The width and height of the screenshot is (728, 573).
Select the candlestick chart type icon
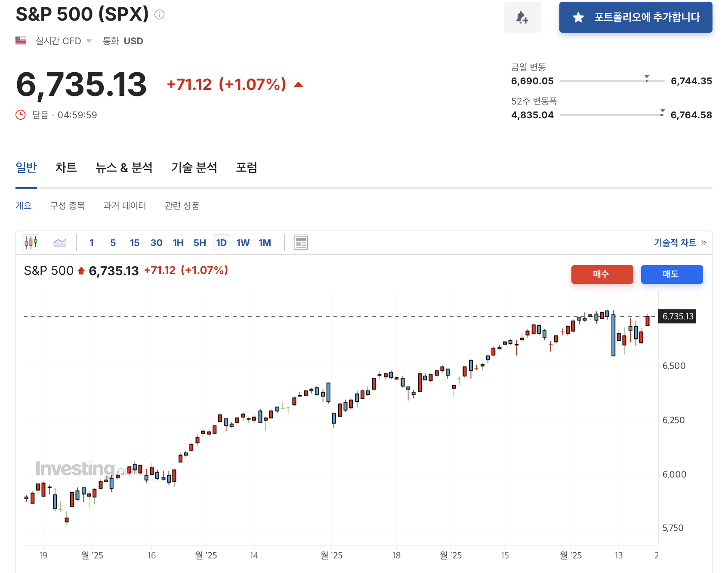tap(30, 243)
